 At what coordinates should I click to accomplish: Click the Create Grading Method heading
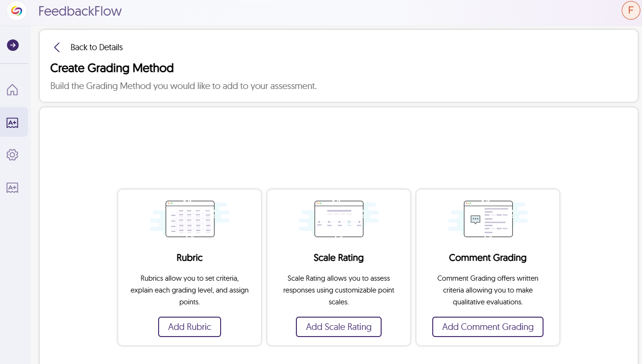pos(112,68)
